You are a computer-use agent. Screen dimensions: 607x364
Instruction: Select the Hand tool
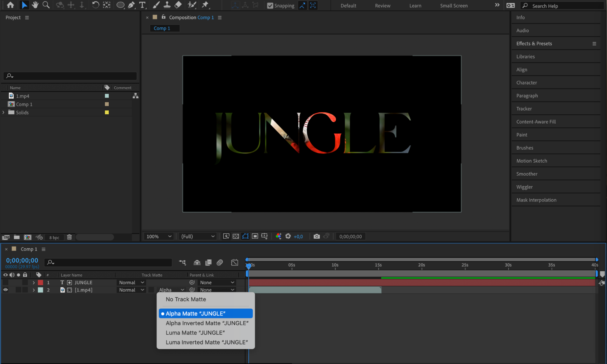35,5
